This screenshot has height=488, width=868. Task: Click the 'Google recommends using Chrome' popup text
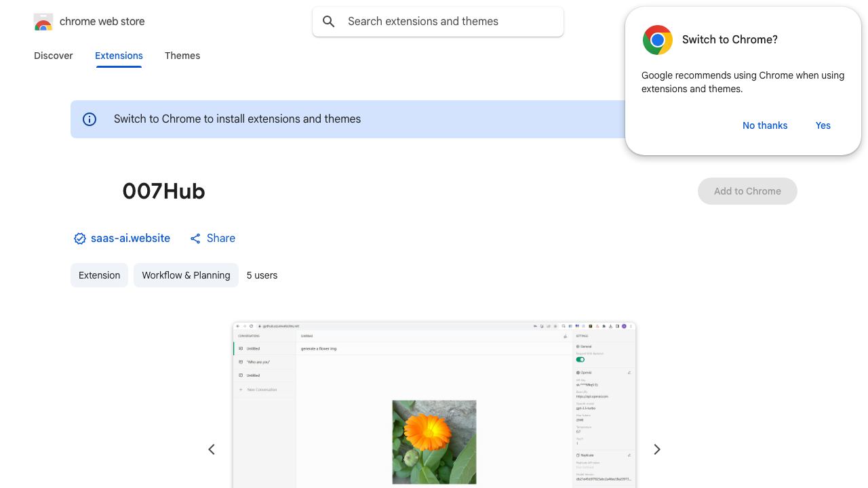(743, 82)
